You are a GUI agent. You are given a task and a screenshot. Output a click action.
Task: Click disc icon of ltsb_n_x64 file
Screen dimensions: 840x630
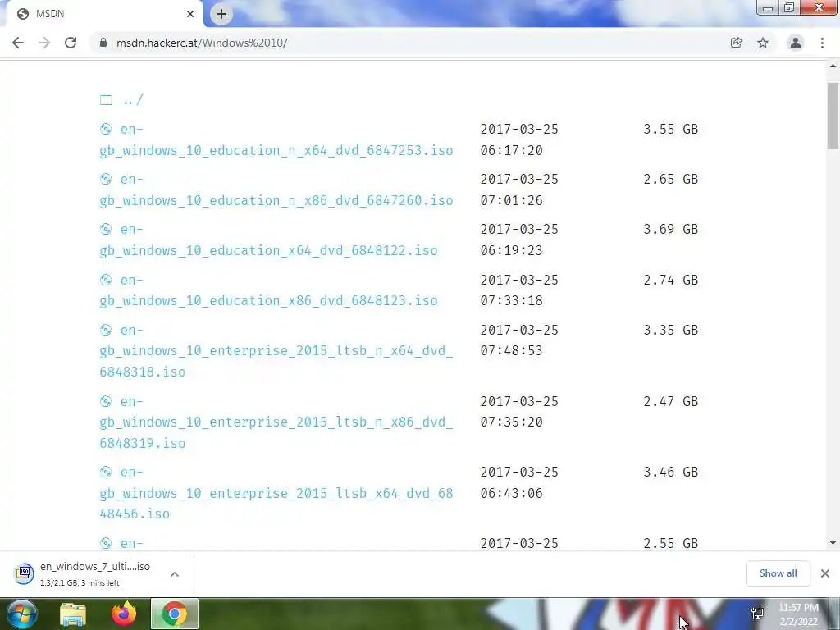pos(106,330)
